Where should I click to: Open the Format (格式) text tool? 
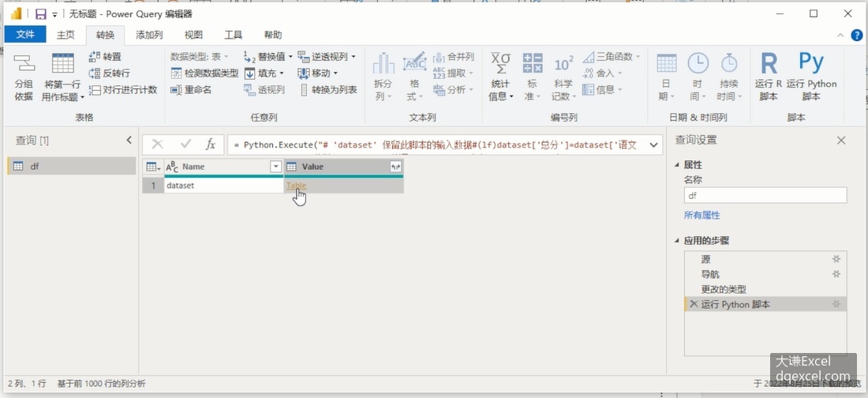tap(414, 77)
